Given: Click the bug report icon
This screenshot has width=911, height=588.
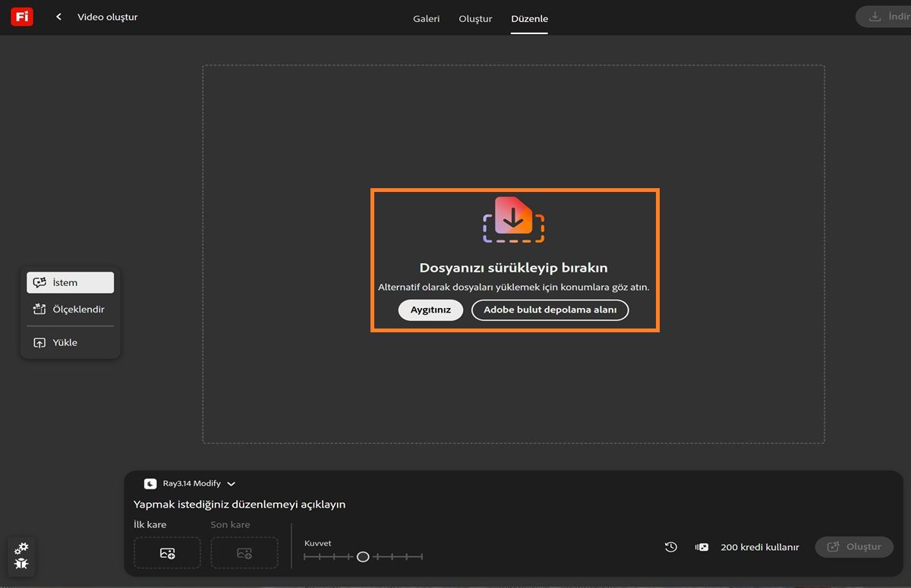Looking at the screenshot, I should [x=22, y=564].
